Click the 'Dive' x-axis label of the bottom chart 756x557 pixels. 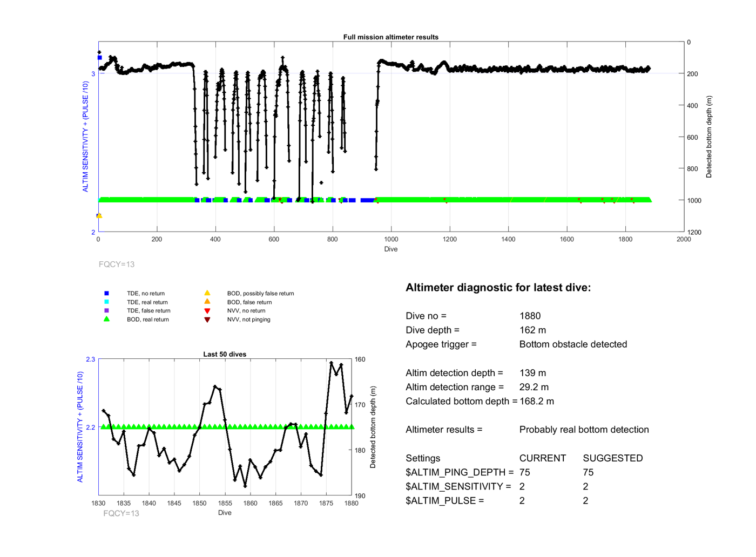(x=225, y=513)
